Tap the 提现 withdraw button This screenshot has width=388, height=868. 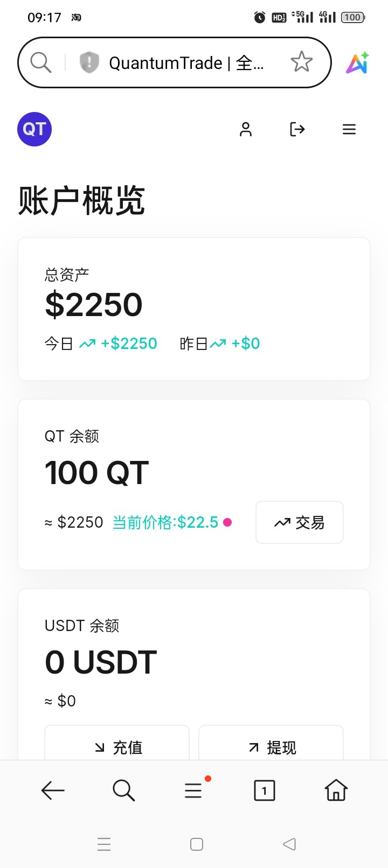pyautogui.click(x=271, y=746)
